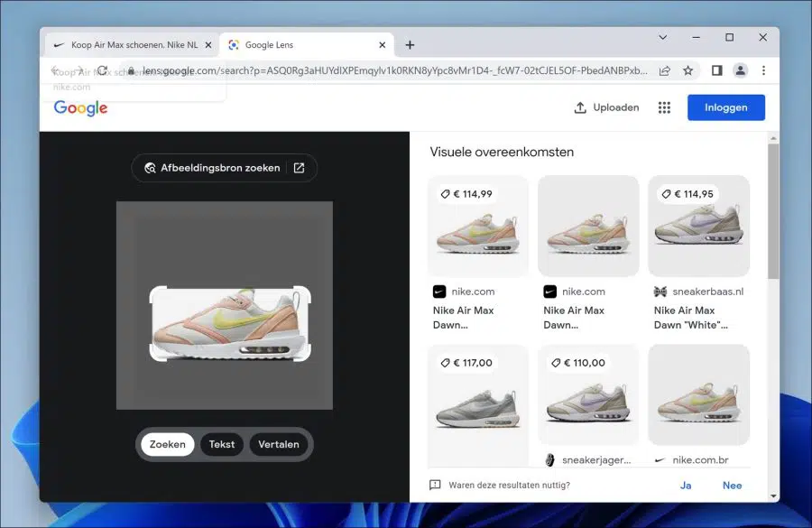Click the Uploaden button
Image resolution: width=812 pixels, height=528 pixels.
click(x=606, y=107)
